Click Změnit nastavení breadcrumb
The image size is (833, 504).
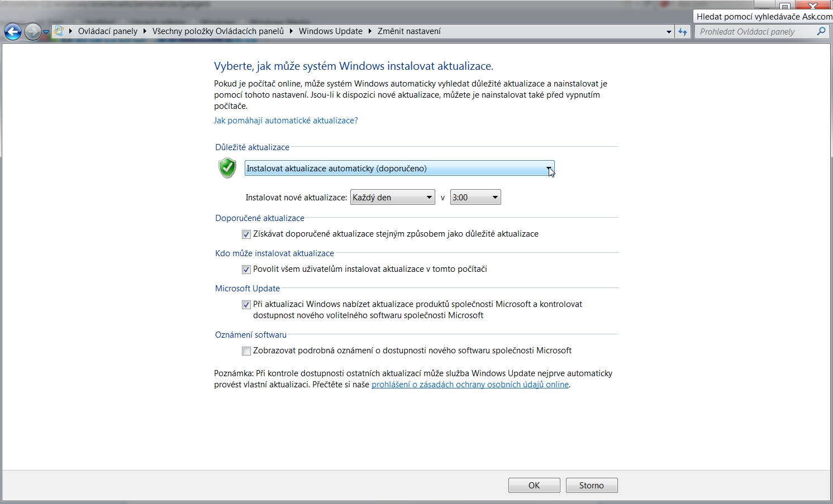click(409, 31)
